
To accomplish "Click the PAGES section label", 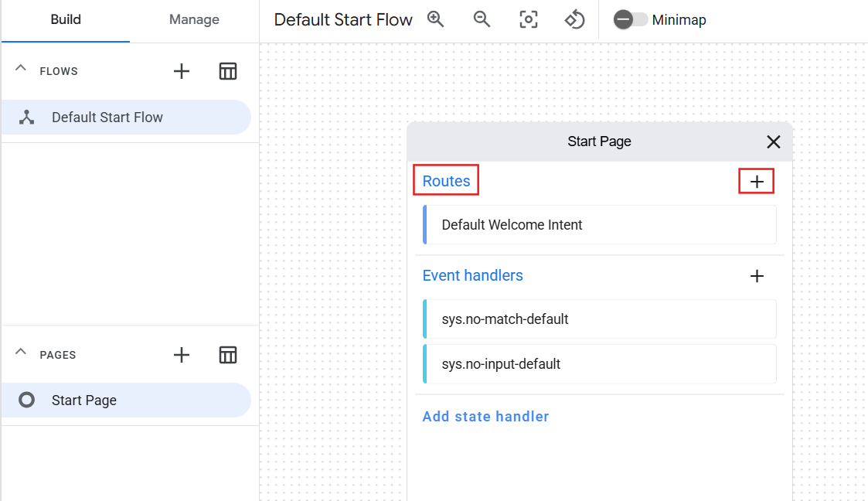I will coord(57,355).
